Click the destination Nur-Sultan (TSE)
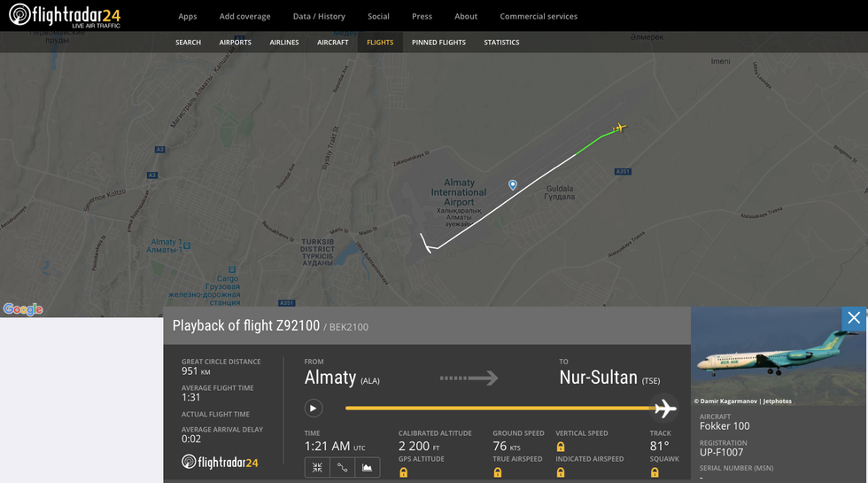Image resolution: width=868 pixels, height=483 pixels. pos(609,378)
